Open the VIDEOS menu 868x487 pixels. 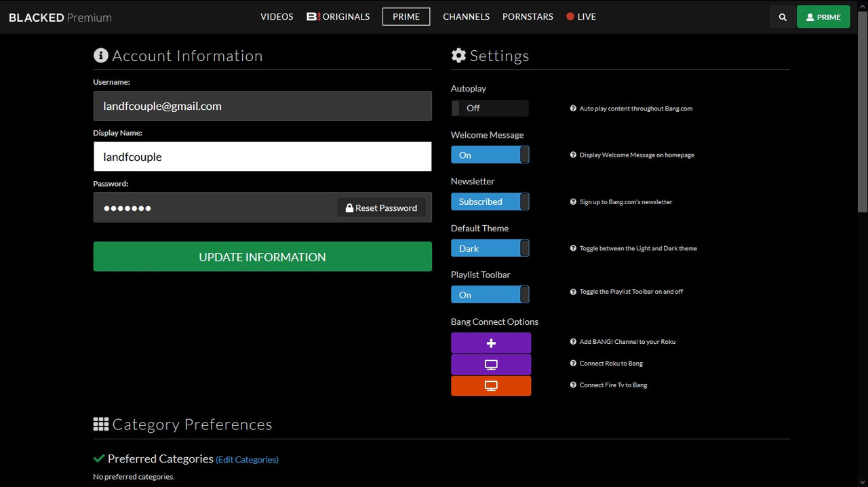coord(277,17)
